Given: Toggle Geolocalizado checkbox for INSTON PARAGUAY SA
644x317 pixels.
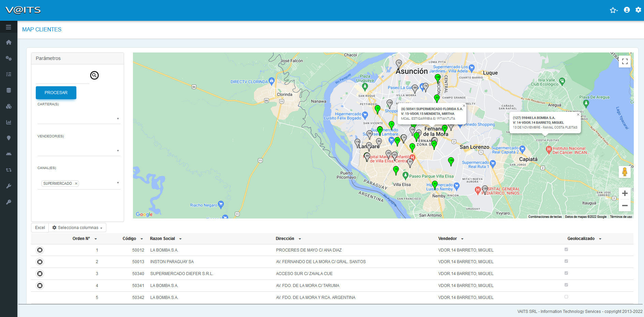Looking at the screenshot, I should coord(566,261).
